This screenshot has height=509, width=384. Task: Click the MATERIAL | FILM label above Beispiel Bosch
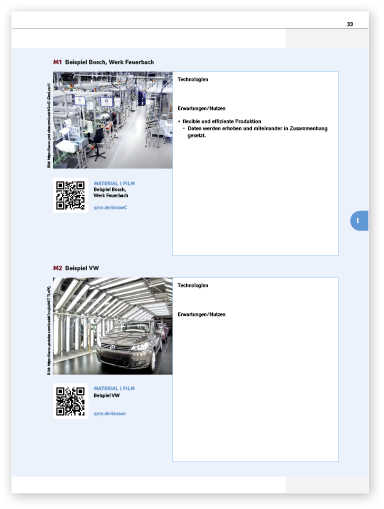(114, 183)
